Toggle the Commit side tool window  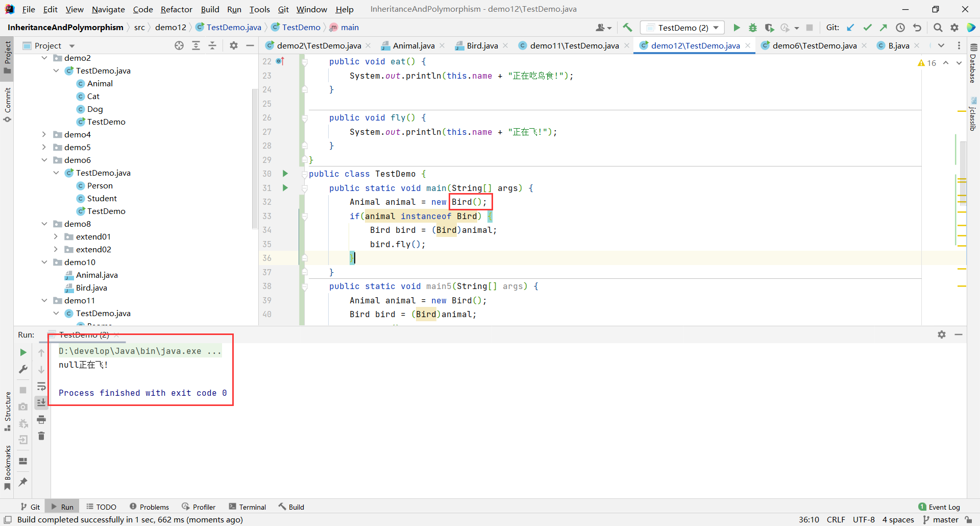pyautogui.click(x=7, y=105)
